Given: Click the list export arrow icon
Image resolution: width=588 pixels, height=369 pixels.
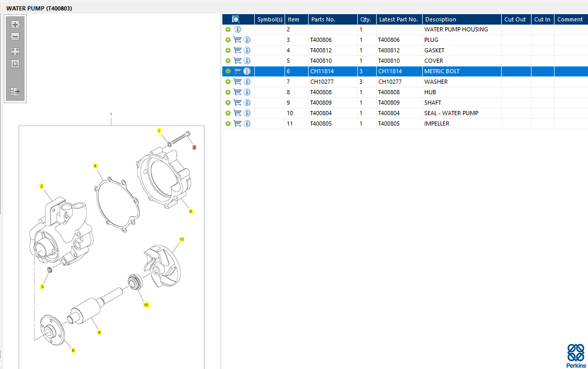Looking at the screenshot, I should (15, 92).
